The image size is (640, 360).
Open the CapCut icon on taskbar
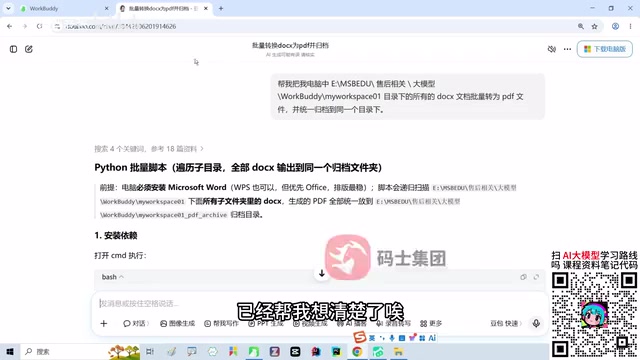point(295,351)
